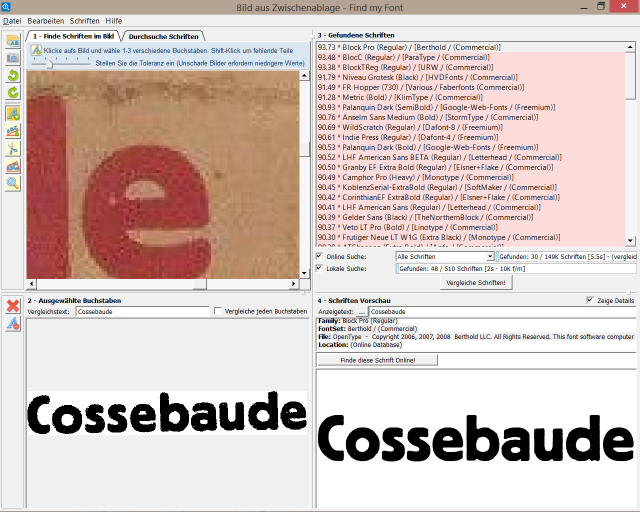Toggle the Online Suche checkbox

(320, 256)
